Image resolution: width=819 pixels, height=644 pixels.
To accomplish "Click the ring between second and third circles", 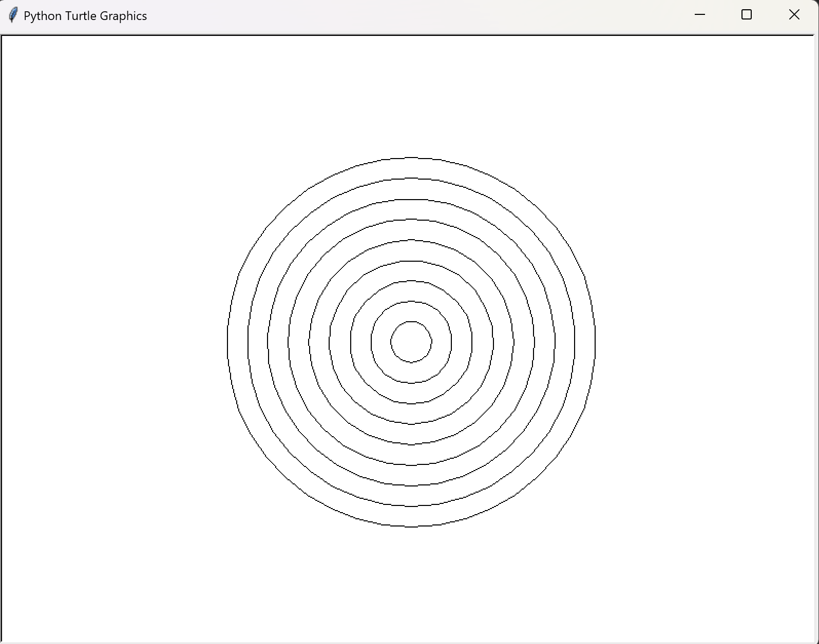I will click(x=462, y=342).
